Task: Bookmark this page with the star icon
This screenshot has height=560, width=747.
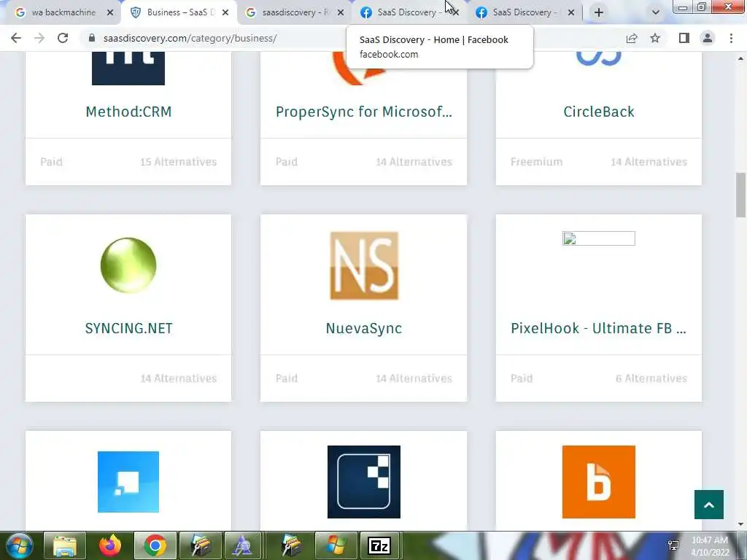Action: pos(655,38)
